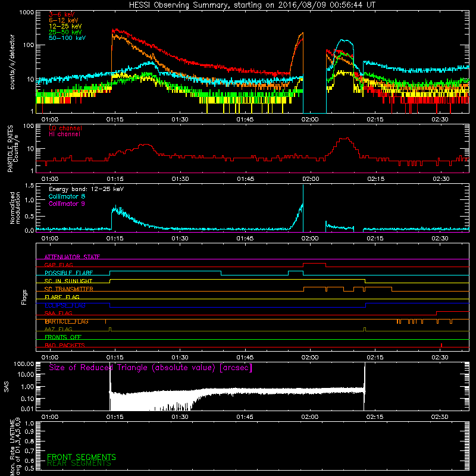The image size is (476, 476).
Task: Click 01:30 time tick under particle rates plot
Action: (180, 179)
